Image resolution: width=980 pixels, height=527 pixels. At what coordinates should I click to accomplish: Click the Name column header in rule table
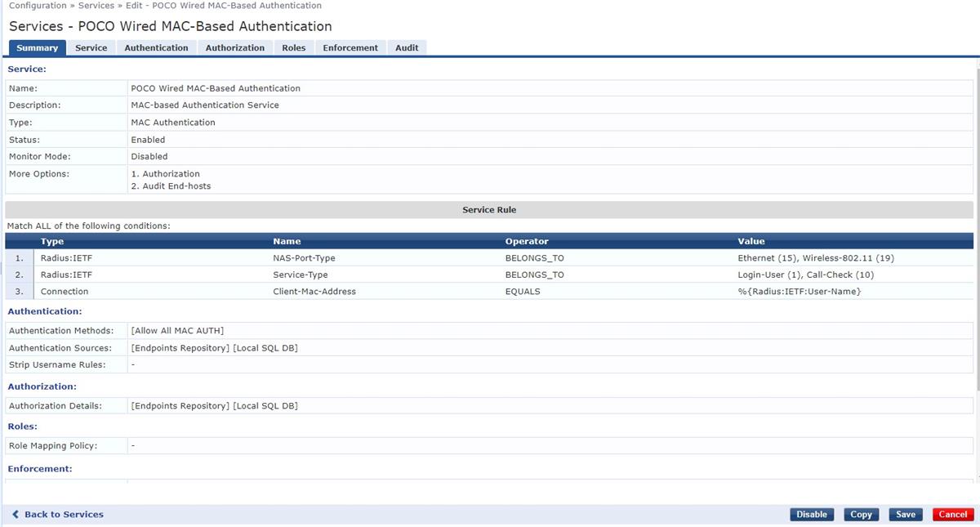287,241
